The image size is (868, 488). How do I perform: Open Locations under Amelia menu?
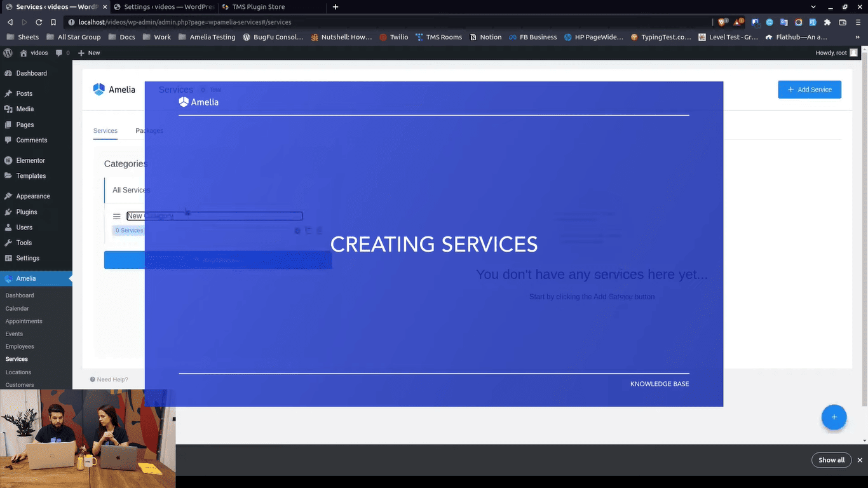(18, 372)
